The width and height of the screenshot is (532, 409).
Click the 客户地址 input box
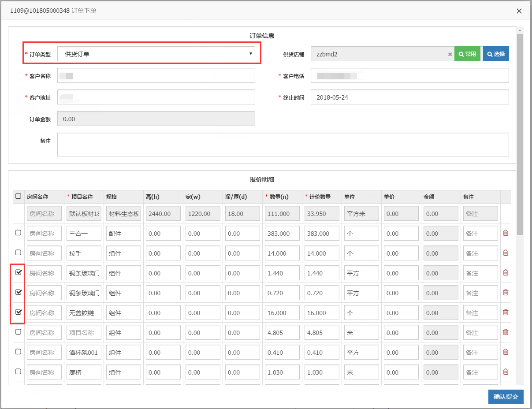point(156,97)
